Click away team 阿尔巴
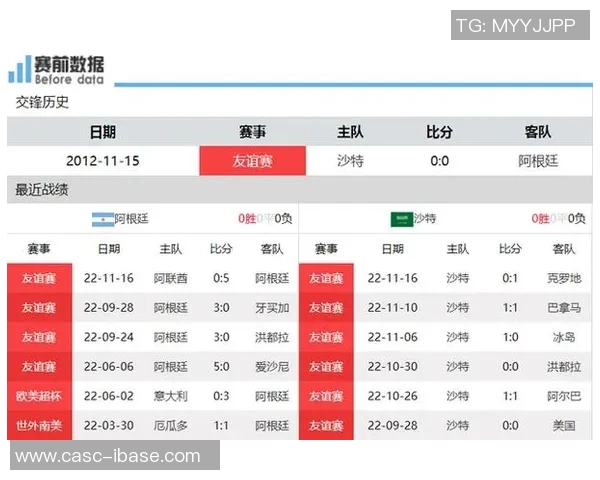 point(564,396)
